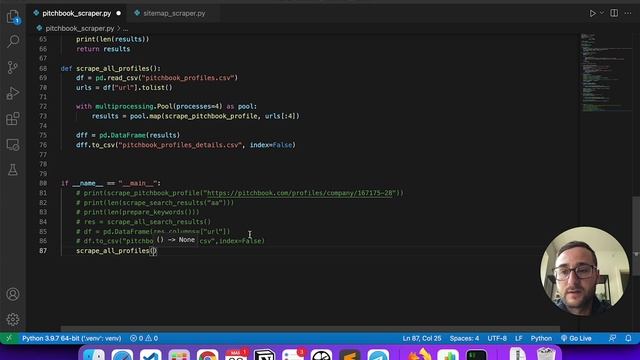Click the "pitchbook_profiles.csv" string on line 69

tap(189, 78)
